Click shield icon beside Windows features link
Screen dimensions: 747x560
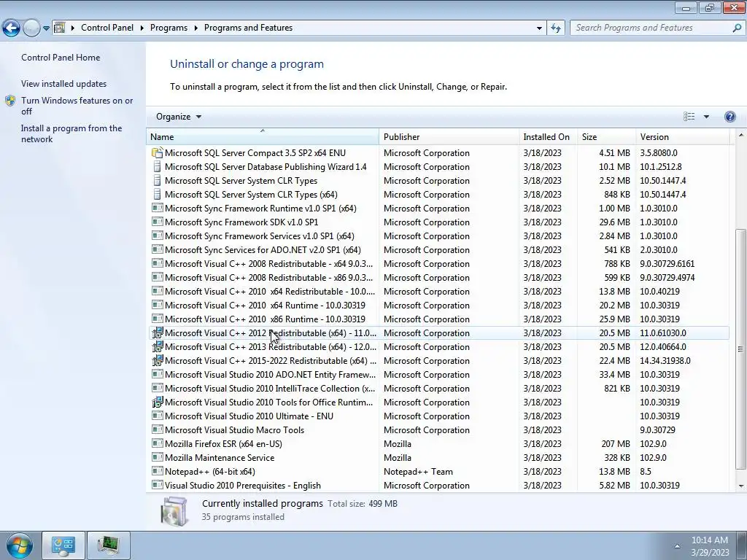coord(10,101)
